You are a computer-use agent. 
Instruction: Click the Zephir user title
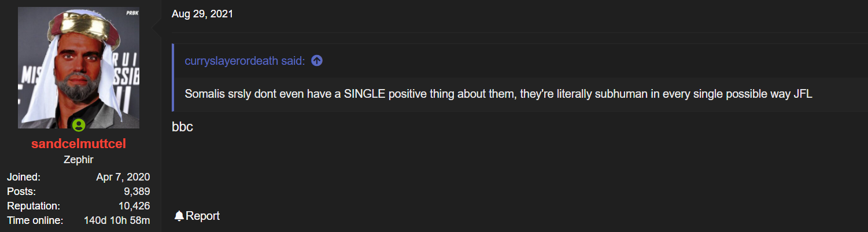click(x=79, y=160)
